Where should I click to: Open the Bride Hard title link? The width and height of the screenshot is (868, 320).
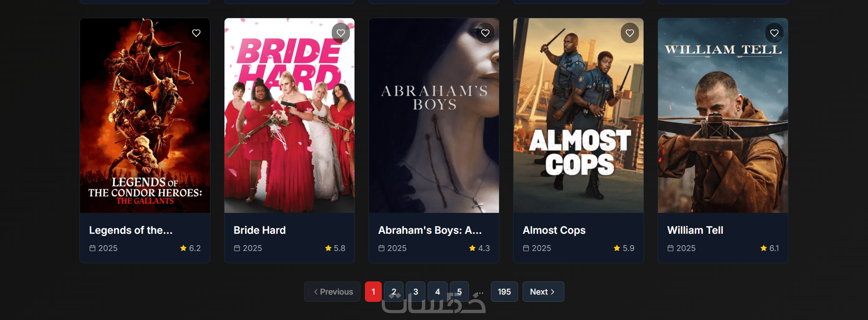pos(259,230)
